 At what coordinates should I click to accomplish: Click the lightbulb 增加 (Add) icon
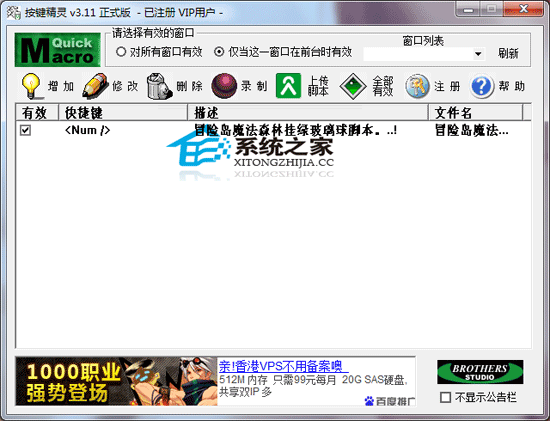click(32, 86)
